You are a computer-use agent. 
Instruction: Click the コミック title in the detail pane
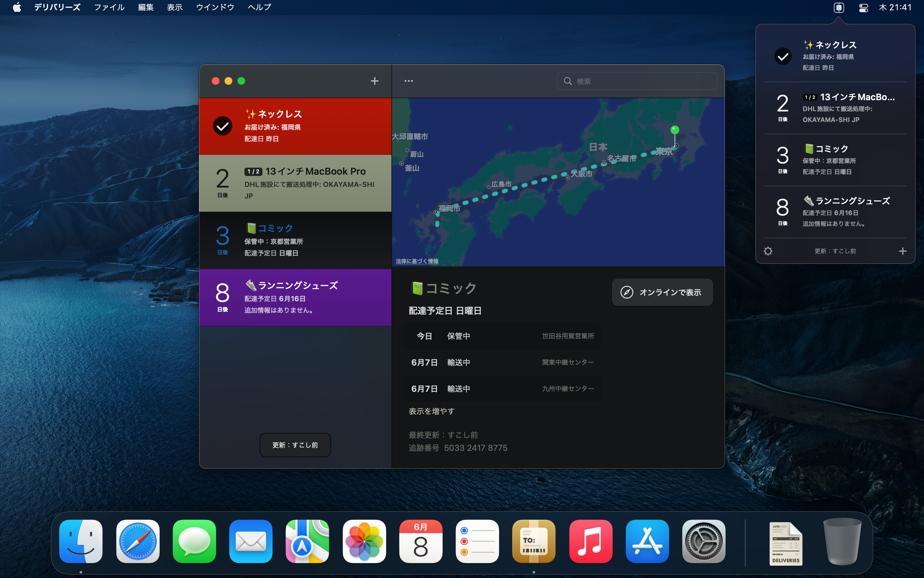click(x=443, y=288)
